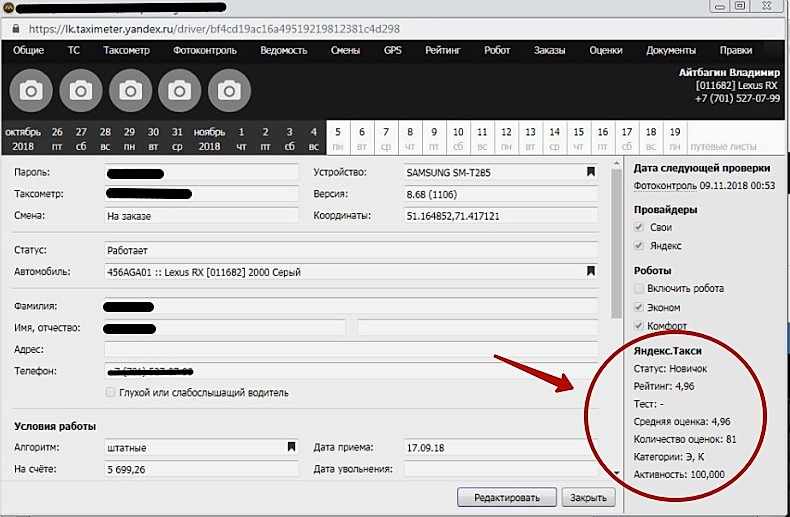Click the Редактировать button
Image resolution: width=790 pixels, height=517 pixels.
[507, 497]
